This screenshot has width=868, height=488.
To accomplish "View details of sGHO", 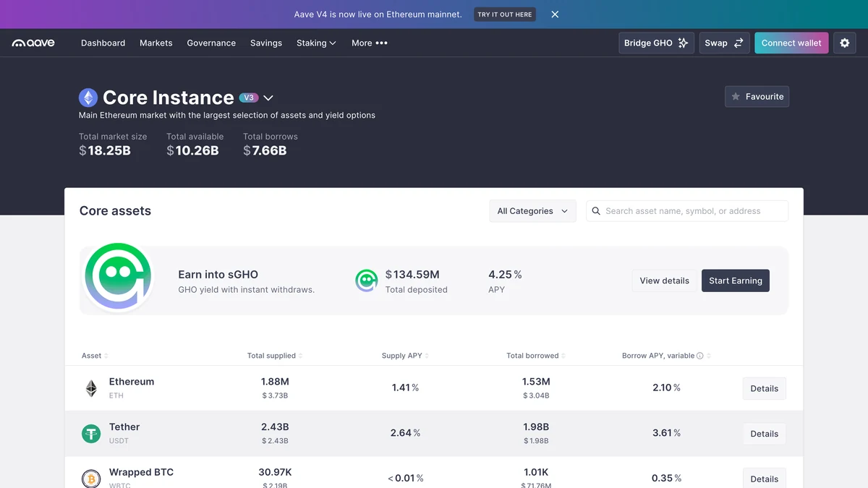I will pos(664,281).
